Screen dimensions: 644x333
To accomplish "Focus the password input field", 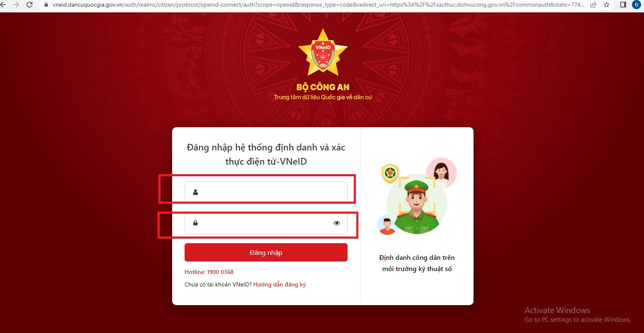I will pos(266,223).
